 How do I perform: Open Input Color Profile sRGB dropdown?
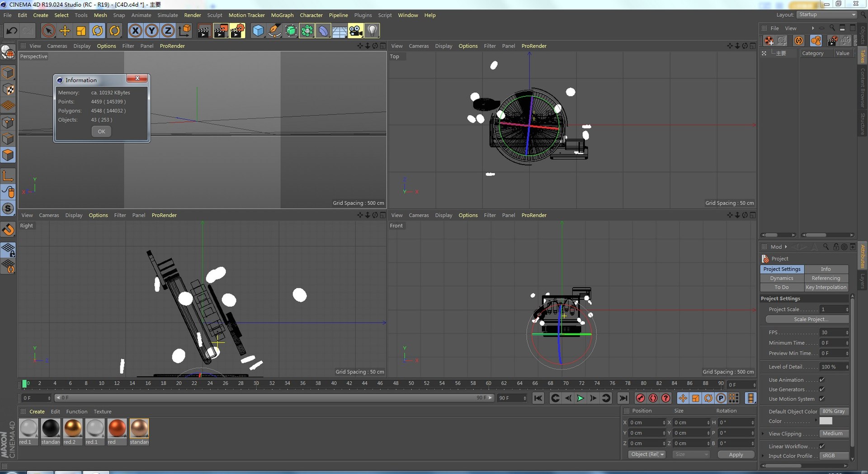pos(834,456)
